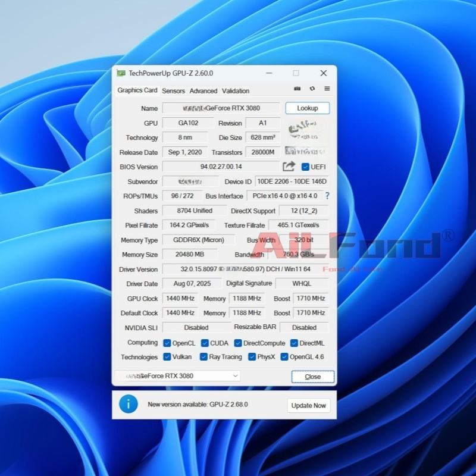
Task: Close the GPU-Z window with X
Action: click(x=324, y=73)
